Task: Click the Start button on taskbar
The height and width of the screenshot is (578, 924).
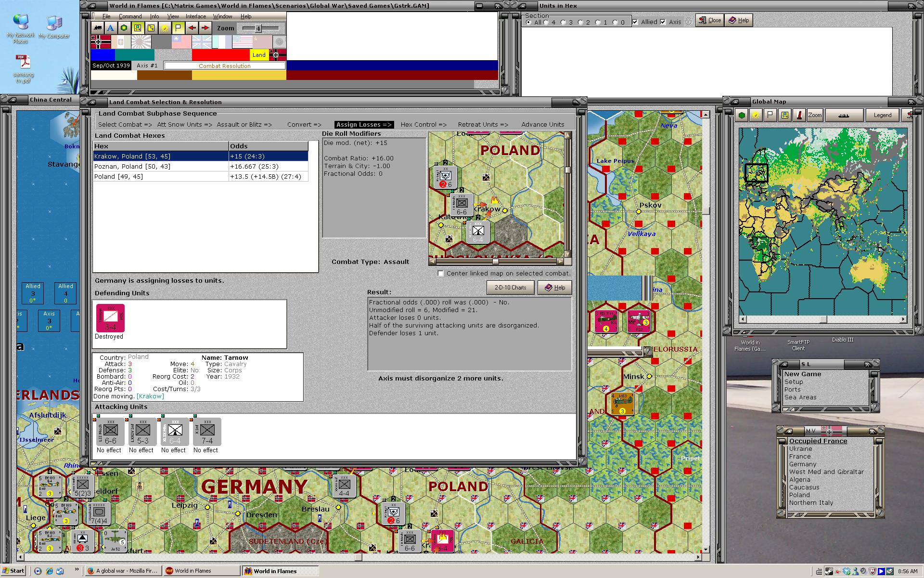Action: 13,571
